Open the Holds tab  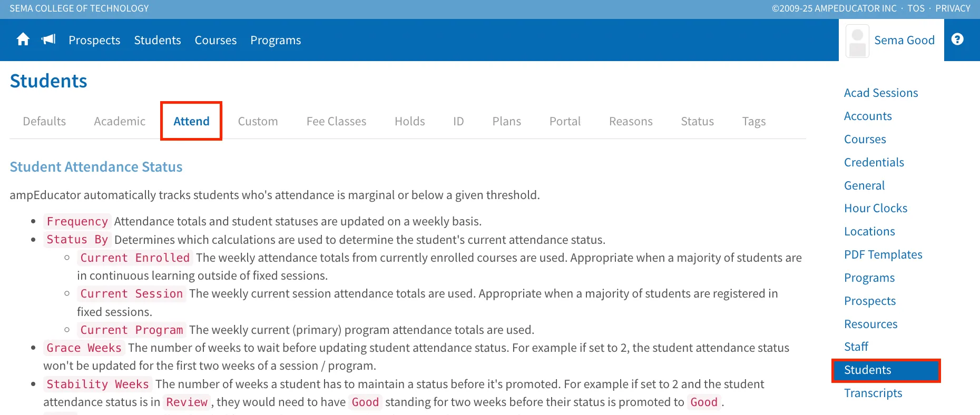click(x=409, y=121)
